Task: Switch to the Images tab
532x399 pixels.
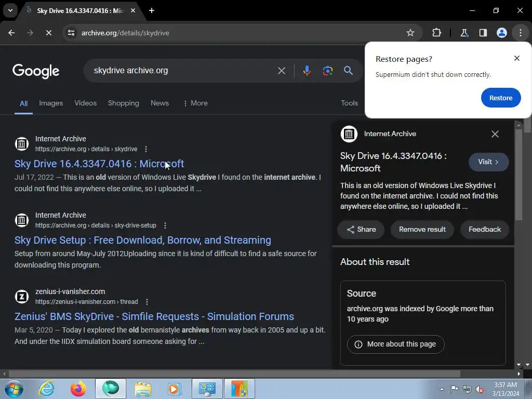Action: pyautogui.click(x=51, y=103)
